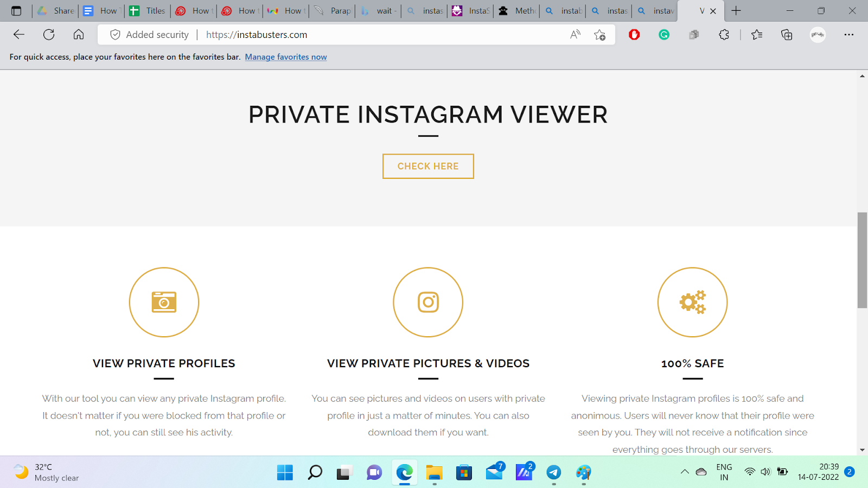This screenshot has height=488, width=868.
Task: Click the 100% SAFE heading
Action: click(693, 363)
